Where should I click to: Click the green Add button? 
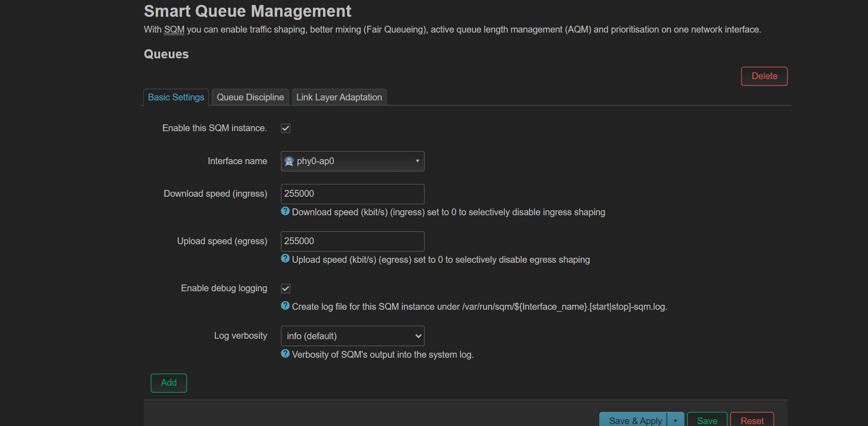tap(169, 383)
